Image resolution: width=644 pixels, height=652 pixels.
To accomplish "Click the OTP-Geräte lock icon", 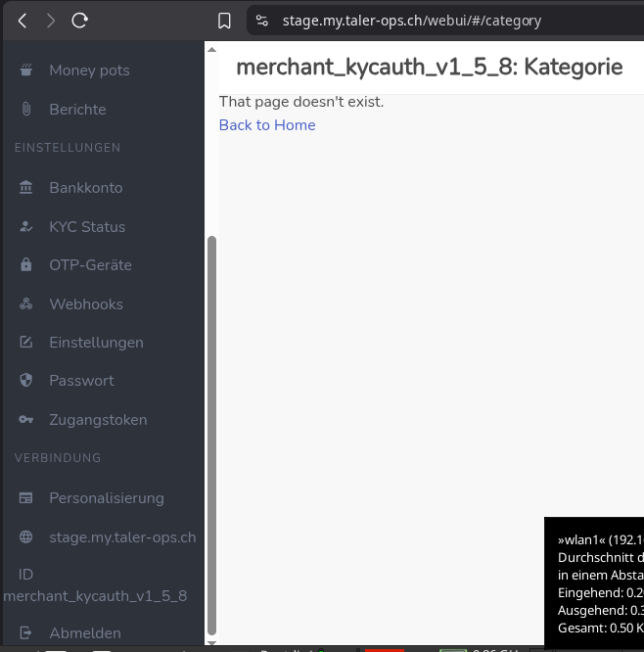I will 26,265.
